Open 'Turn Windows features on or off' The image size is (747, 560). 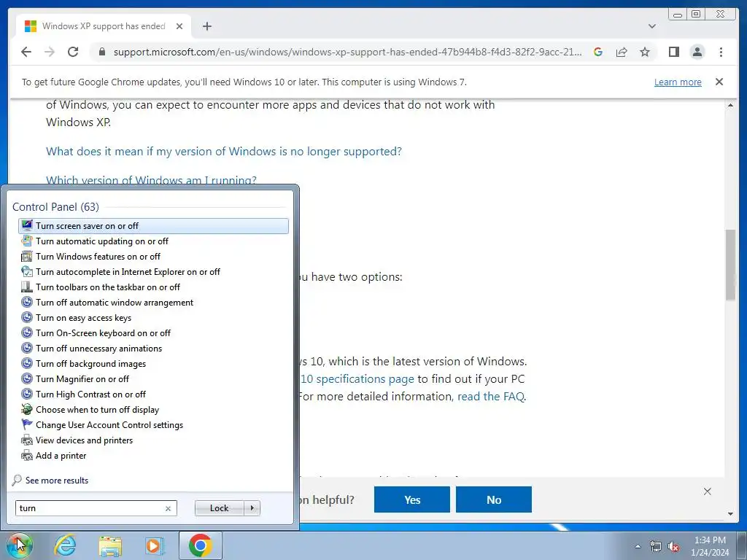pyautogui.click(x=153, y=257)
